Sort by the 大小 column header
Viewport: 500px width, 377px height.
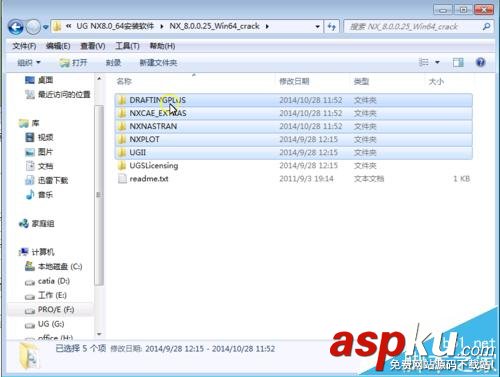coord(436,81)
